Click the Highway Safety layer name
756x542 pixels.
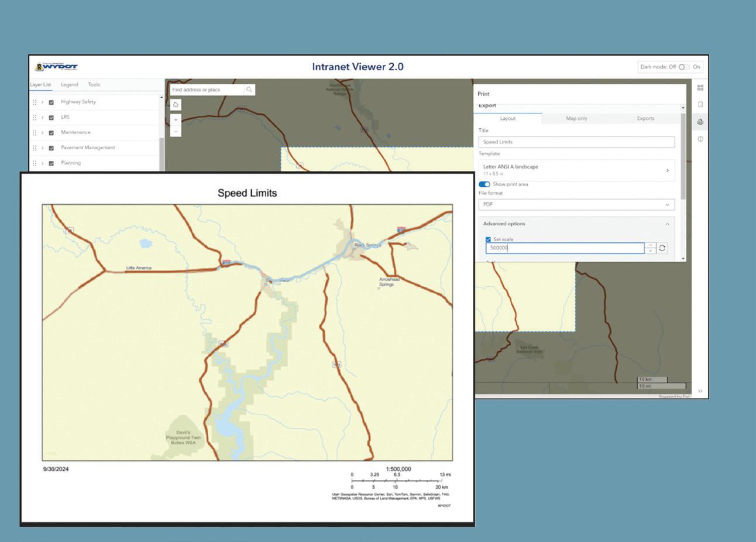(78, 102)
